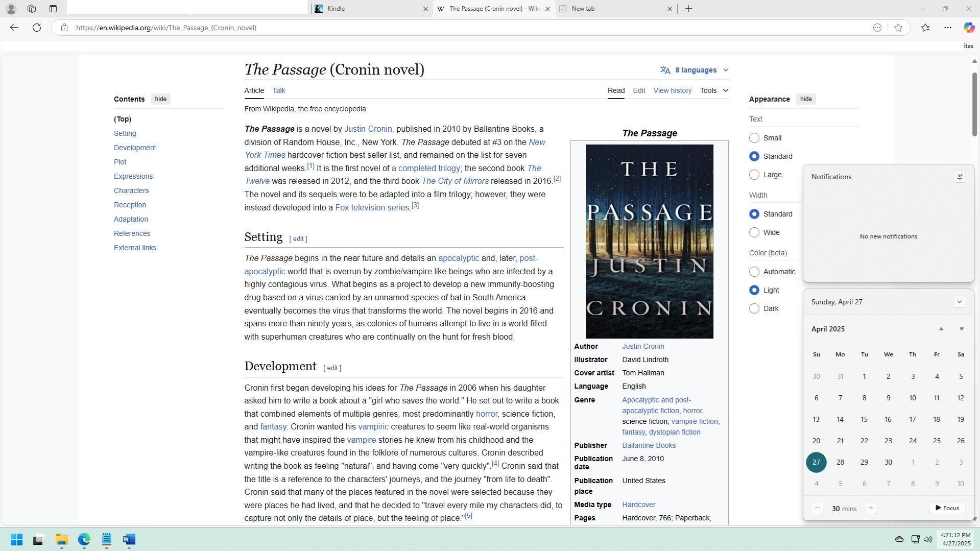Go to next month in calendar
Image resolution: width=980 pixels, height=551 pixels.
click(962, 329)
